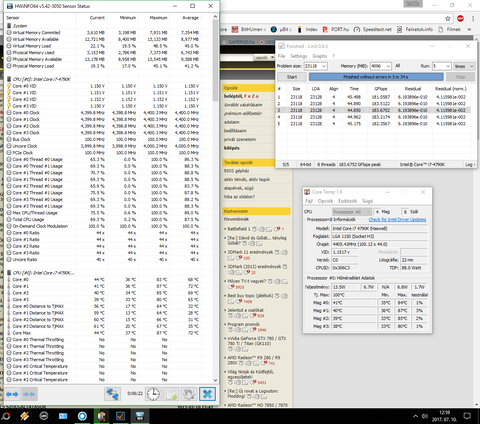480x424 pixels.
Task: Open Core Temp Fájl menu
Action: (309, 201)
